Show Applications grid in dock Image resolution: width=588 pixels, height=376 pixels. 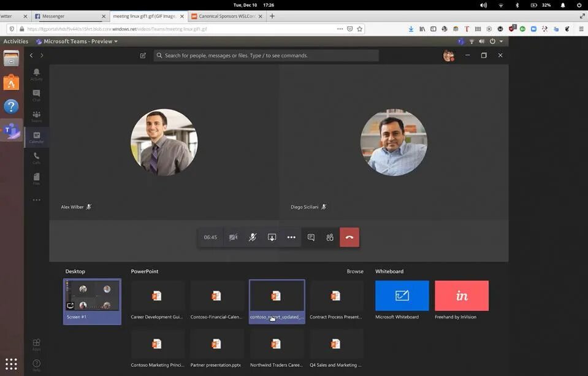(x=11, y=364)
